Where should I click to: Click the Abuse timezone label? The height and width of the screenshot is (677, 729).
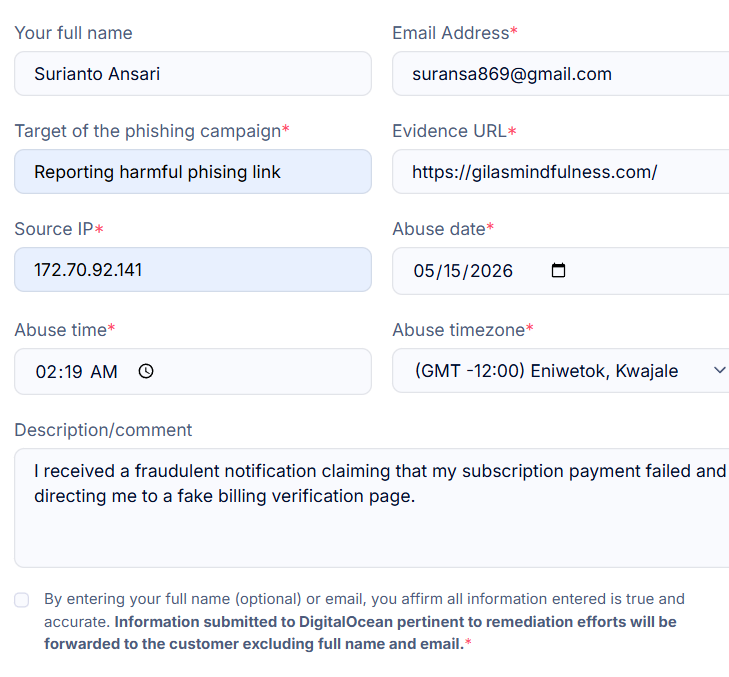tap(459, 330)
